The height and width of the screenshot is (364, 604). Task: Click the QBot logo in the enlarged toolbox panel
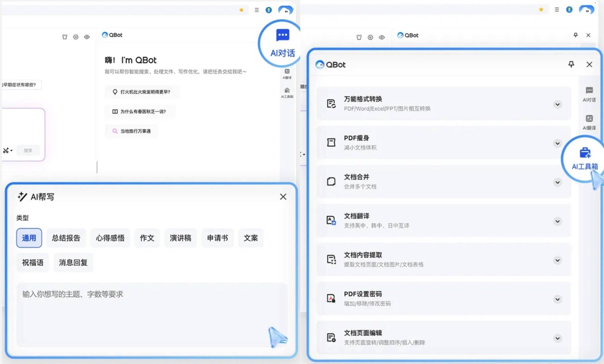point(330,64)
